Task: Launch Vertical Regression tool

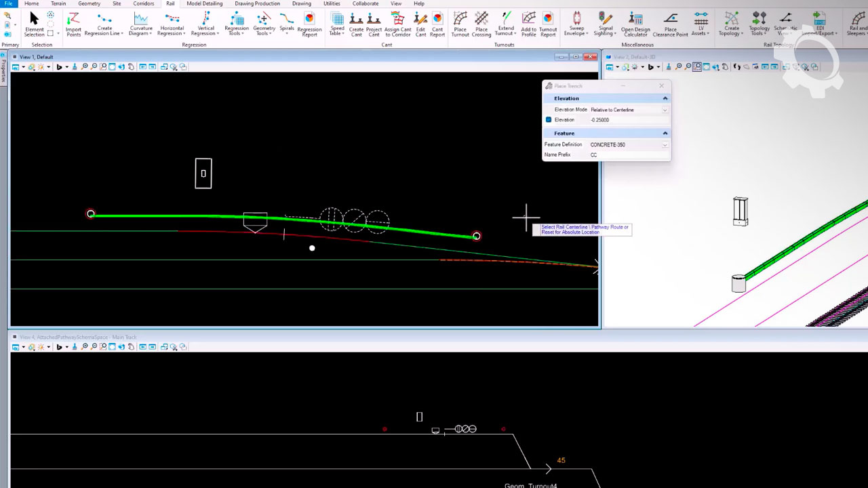Action: pos(205,24)
